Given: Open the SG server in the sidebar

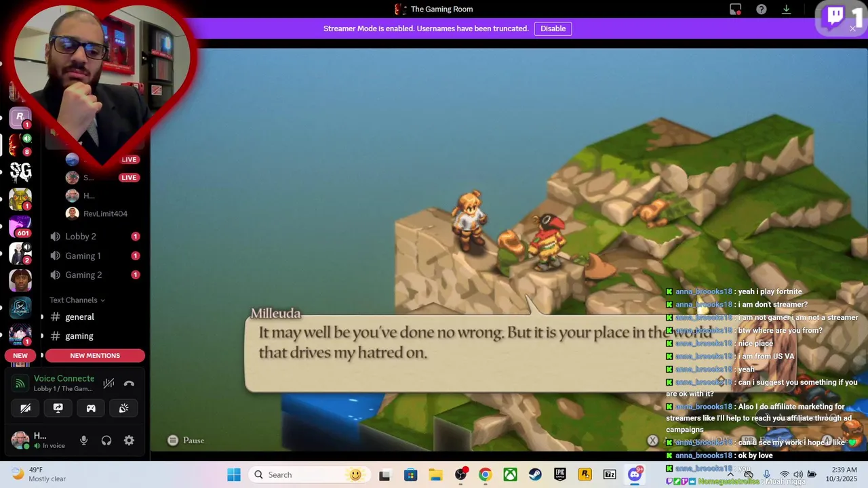Looking at the screenshot, I should (20, 171).
